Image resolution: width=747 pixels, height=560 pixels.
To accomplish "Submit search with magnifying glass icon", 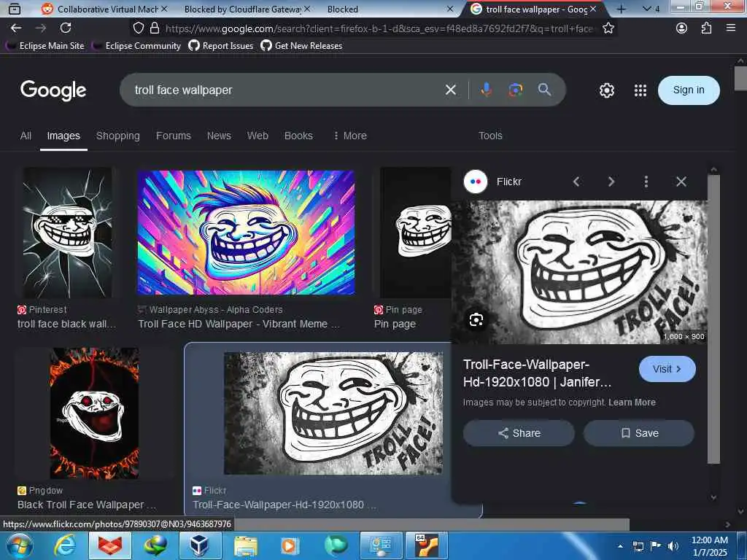I will tap(544, 90).
